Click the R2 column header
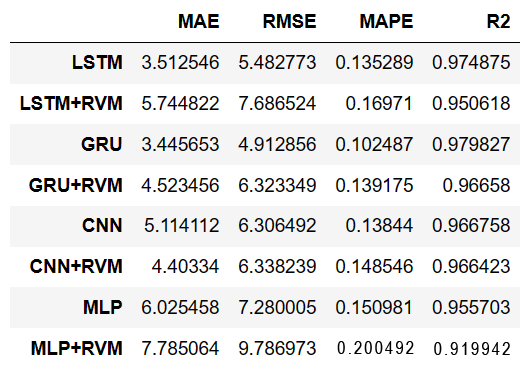The height and width of the screenshot is (372, 525). pos(498,21)
